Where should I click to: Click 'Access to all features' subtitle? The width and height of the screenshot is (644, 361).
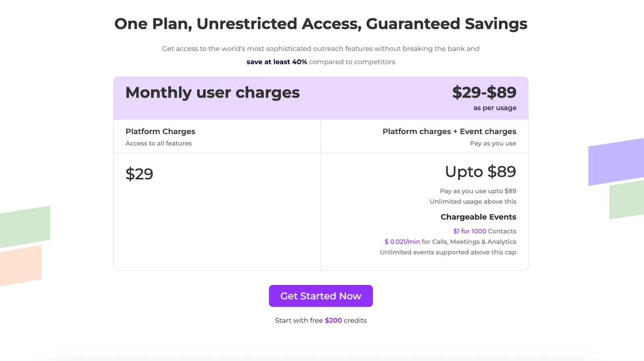click(x=159, y=143)
